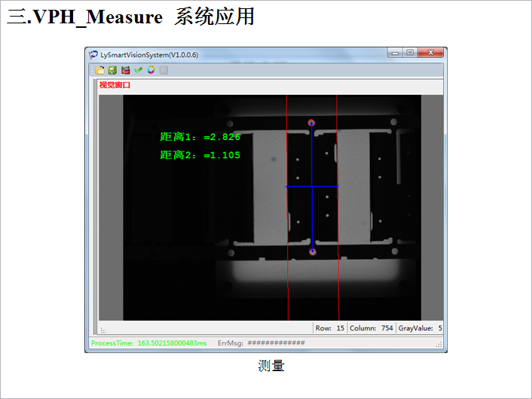Click the greyed-out last toolbar icon
Image resolution: width=532 pixels, height=399 pixels.
[x=164, y=70]
